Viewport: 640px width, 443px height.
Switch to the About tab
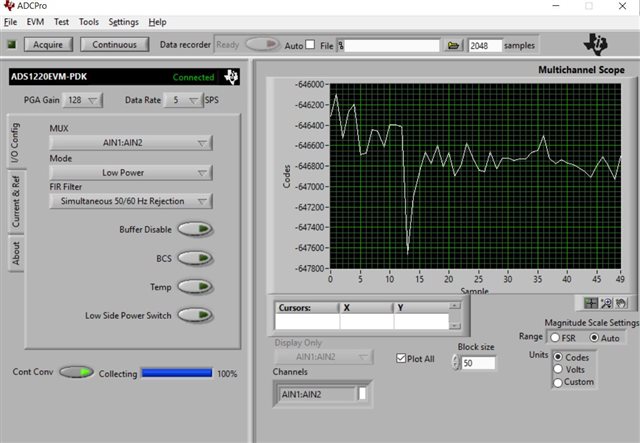[x=16, y=253]
